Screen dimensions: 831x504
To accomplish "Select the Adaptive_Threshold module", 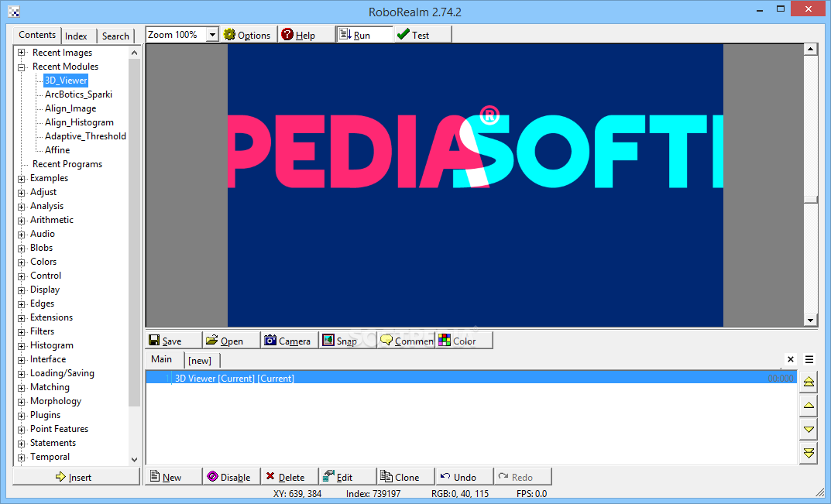I will [85, 136].
